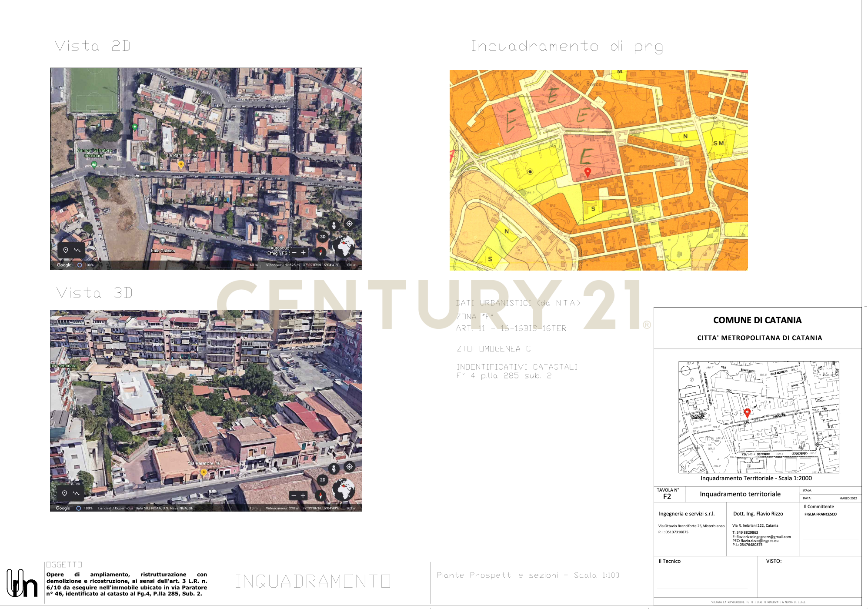Click the 'F2' tavola number

pyautogui.click(x=667, y=497)
